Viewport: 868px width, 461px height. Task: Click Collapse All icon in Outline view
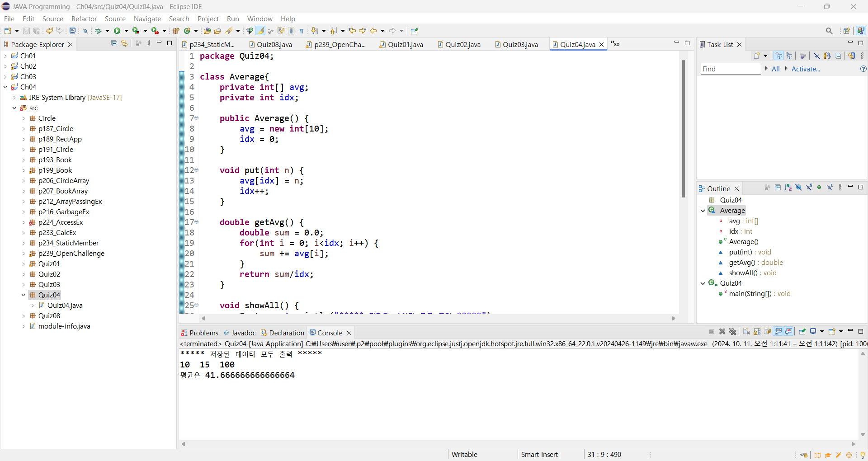778,188
